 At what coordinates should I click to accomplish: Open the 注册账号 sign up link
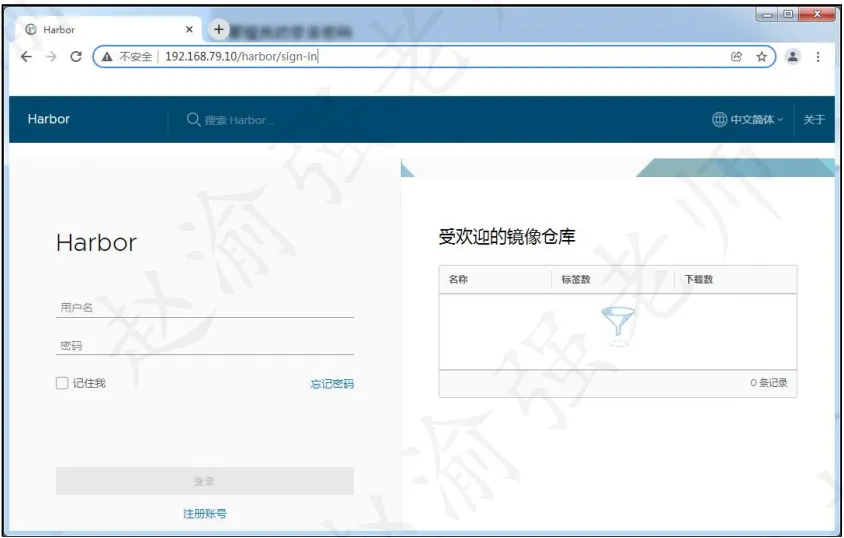tap(205, 514)
